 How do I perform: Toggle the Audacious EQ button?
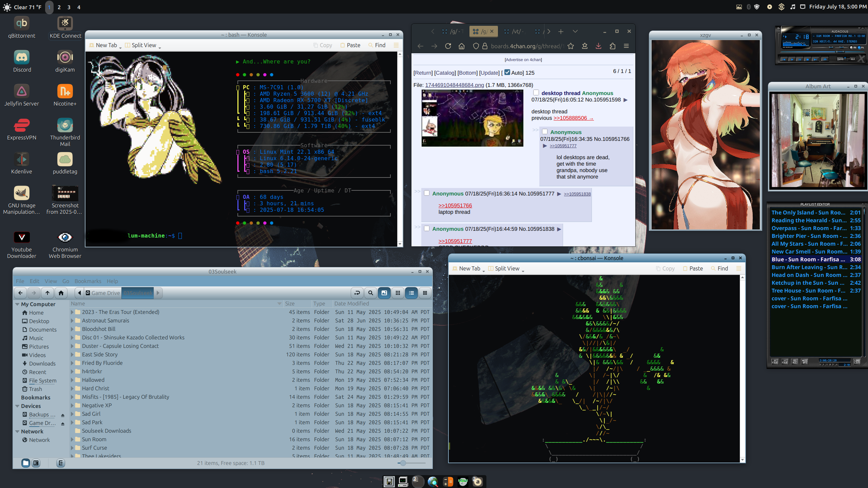(852, 48)
